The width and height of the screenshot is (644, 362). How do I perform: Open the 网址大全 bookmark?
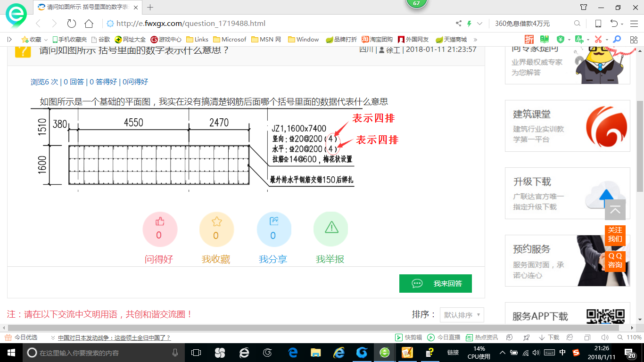coord(131,40)
